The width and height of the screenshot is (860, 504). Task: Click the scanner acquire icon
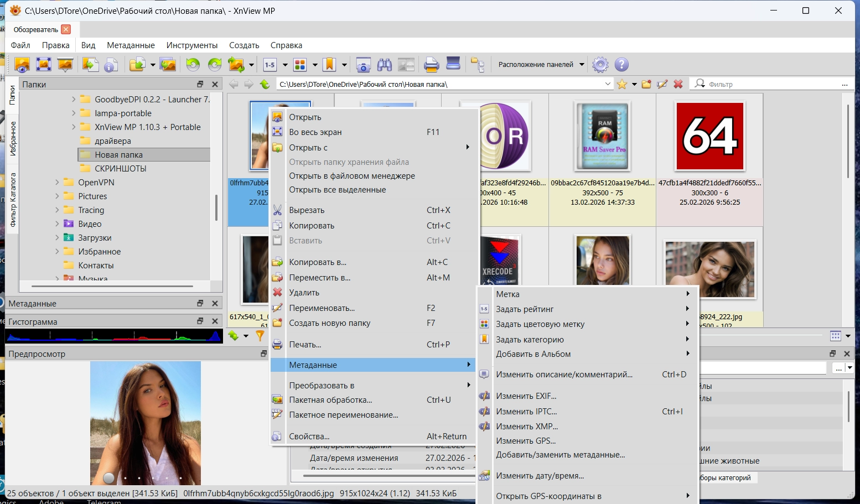tap(453, 64)
